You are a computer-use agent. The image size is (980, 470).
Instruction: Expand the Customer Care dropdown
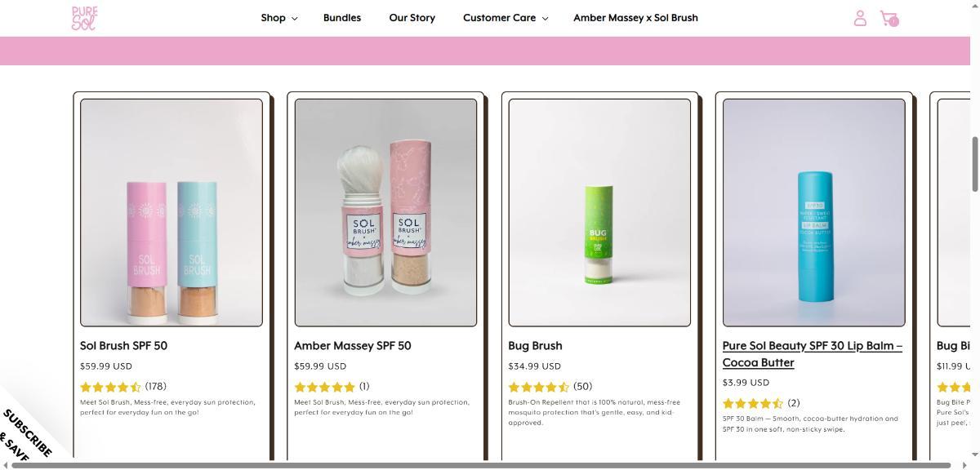tap(505, 18)
